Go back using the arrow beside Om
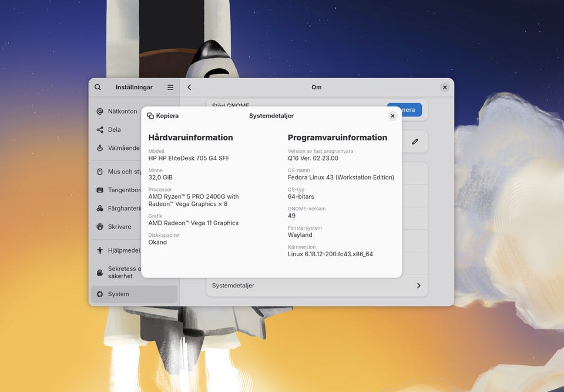 coord(189,88)
